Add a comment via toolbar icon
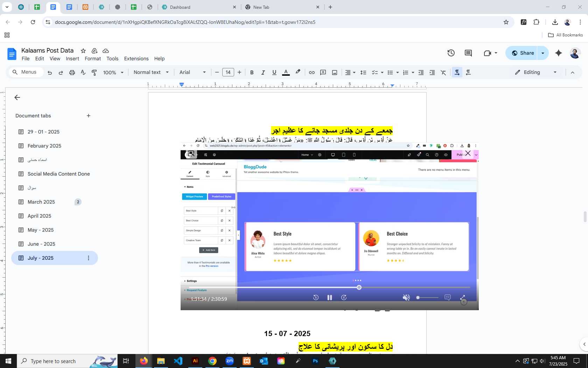Viewport: 588px width, 368px height. pos(323,73)
